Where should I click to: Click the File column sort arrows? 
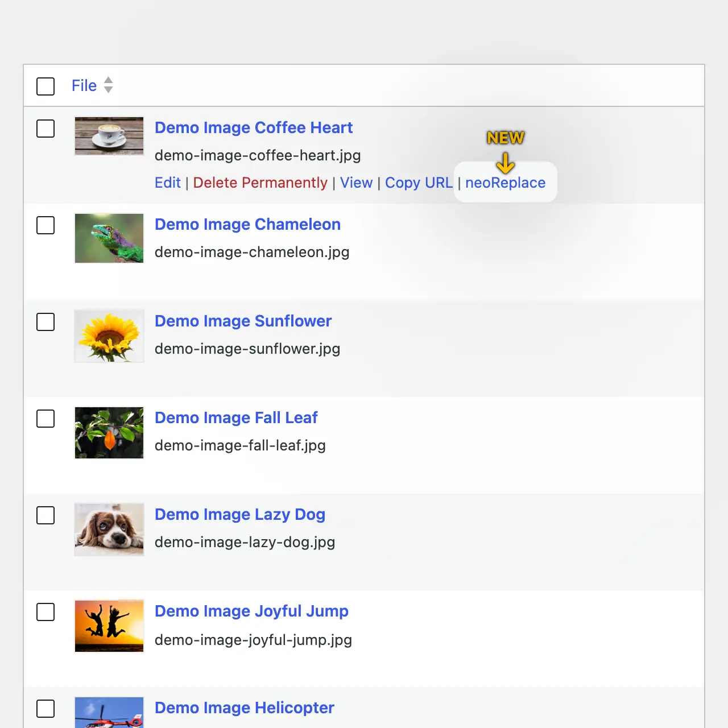108,85
